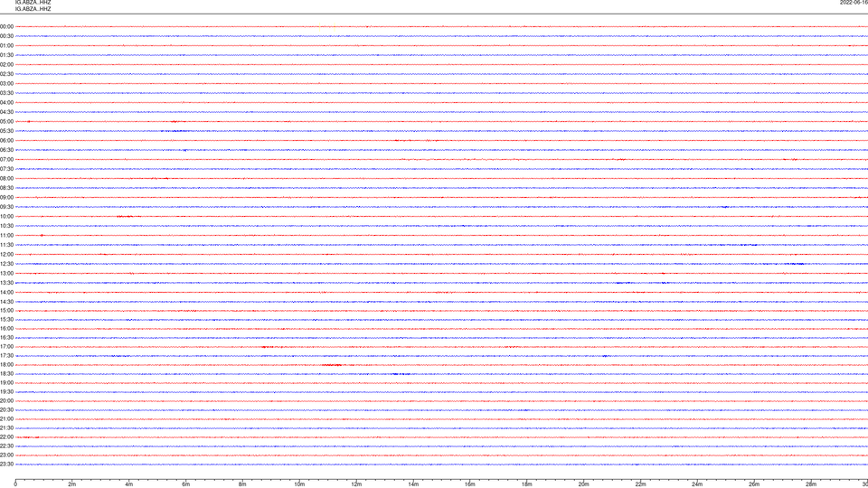This screenshot has width=868, height=488.
Task: Select the 02:30 row label
Action: point(6,74)
